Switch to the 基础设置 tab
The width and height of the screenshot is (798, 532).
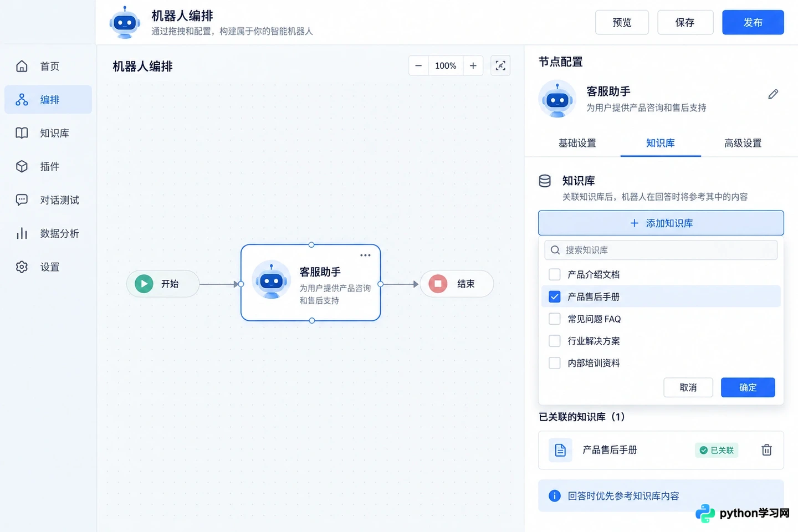[577, 143]
